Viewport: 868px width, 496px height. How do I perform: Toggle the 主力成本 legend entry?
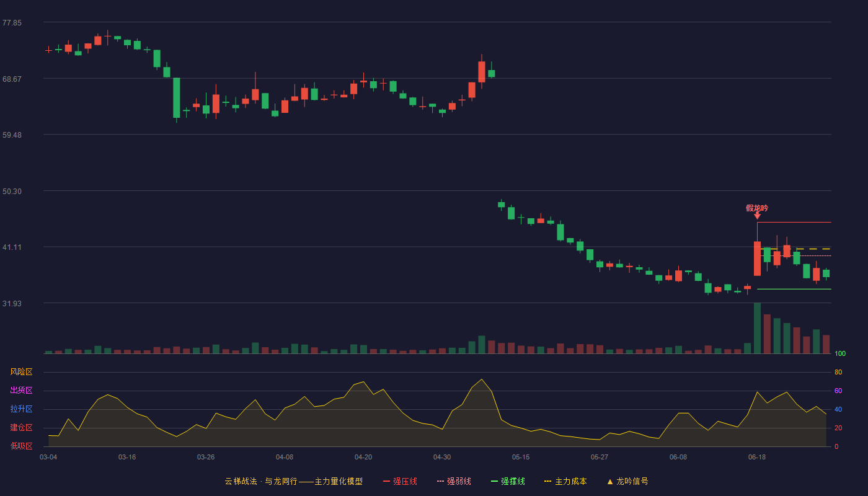[565, 481]
